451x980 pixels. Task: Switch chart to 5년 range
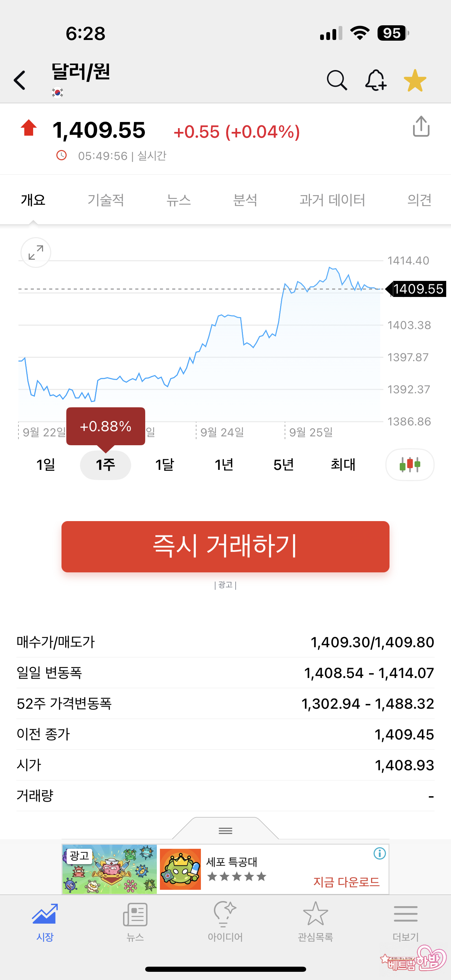[x=283, y=464]
